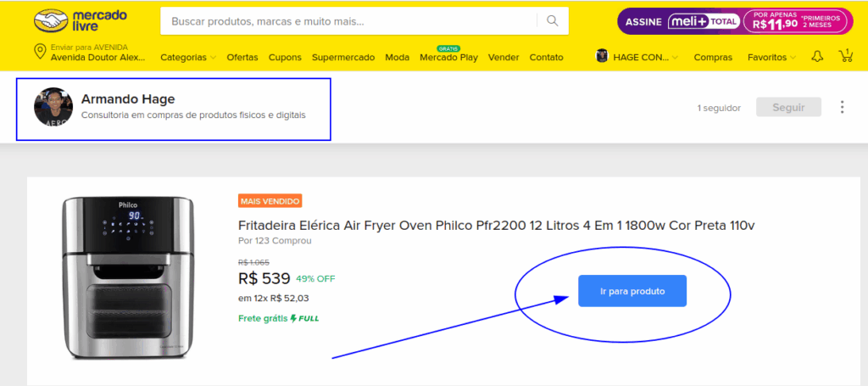Open Compras page
Viewport: 868px width, 386px height.
[x=713, y=57]
